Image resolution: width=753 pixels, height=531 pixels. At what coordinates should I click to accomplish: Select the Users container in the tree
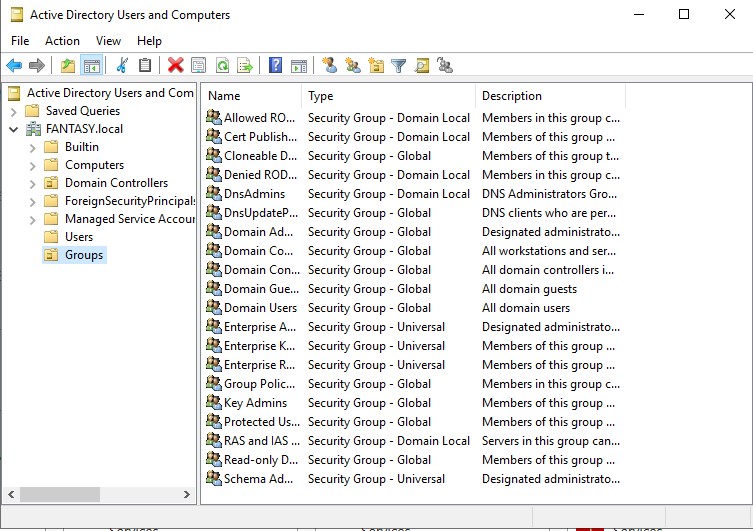pyautogui.click(x=79, y=237)
